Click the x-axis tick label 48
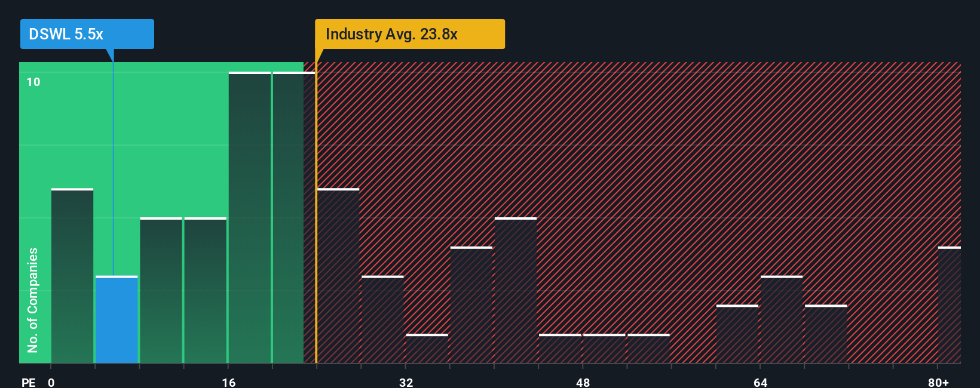The image size is (980, 388). (x=583, y=382)
